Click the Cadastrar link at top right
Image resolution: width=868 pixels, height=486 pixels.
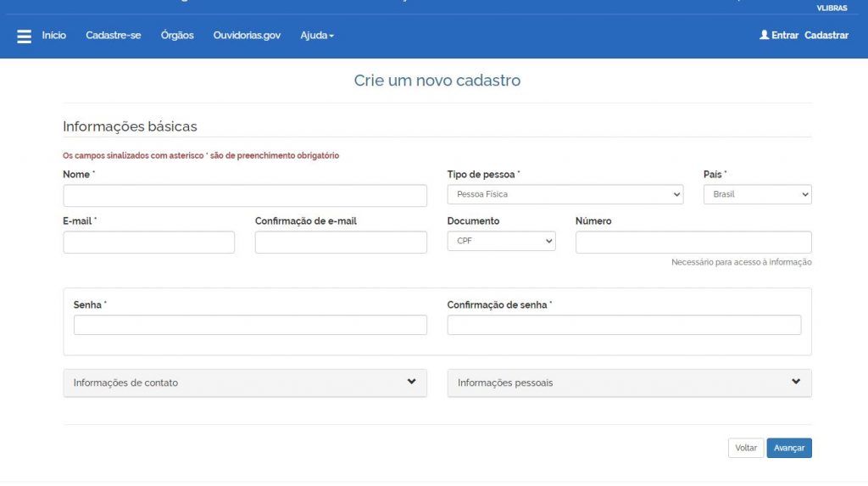pos(826,36)
